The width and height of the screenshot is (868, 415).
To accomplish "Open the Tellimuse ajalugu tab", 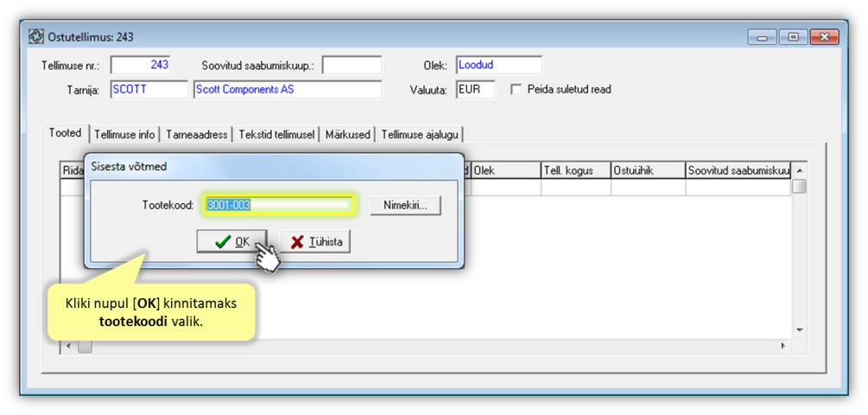I will (x=421, y=134).
